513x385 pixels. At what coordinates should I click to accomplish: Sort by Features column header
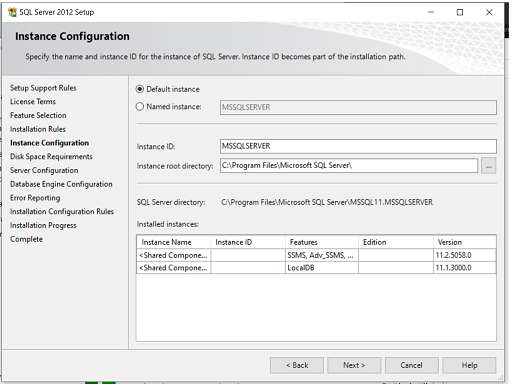[x=322, y=242]
